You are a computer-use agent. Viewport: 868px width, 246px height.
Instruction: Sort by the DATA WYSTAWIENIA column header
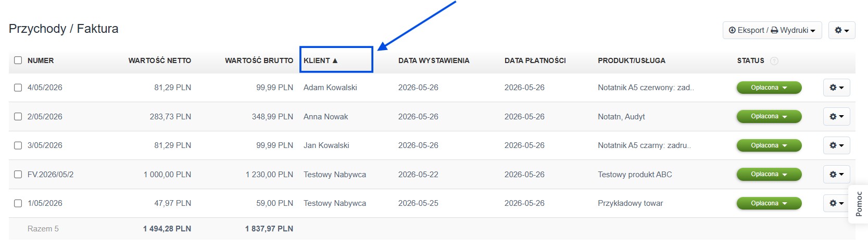[x=434, y=60]
